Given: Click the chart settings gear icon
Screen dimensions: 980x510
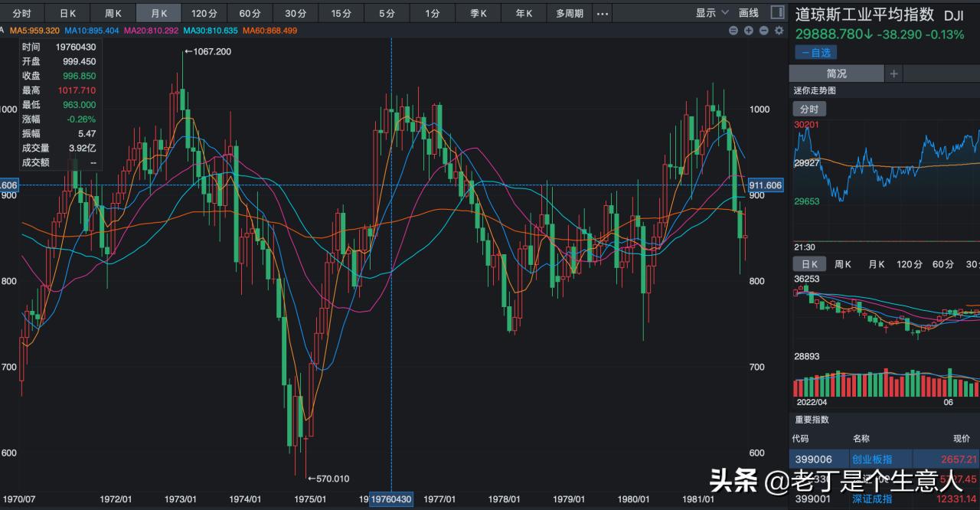Looking at the screenshot, I should click(x=779, y=31).
